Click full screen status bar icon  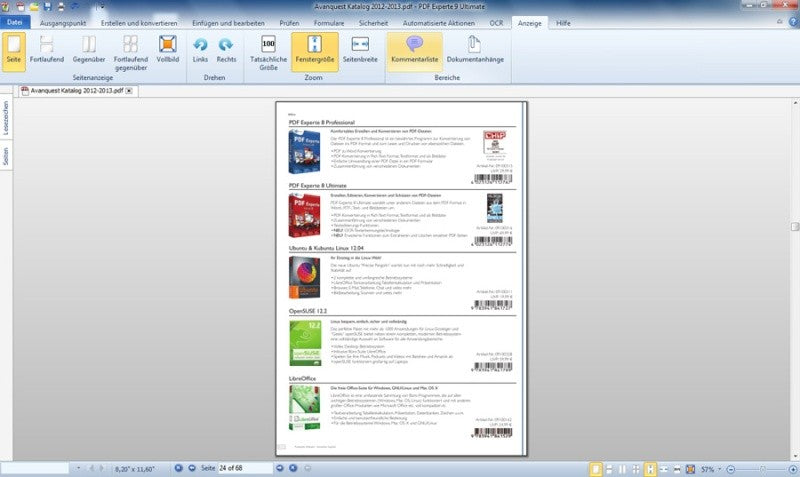click(x=690, y=469)
